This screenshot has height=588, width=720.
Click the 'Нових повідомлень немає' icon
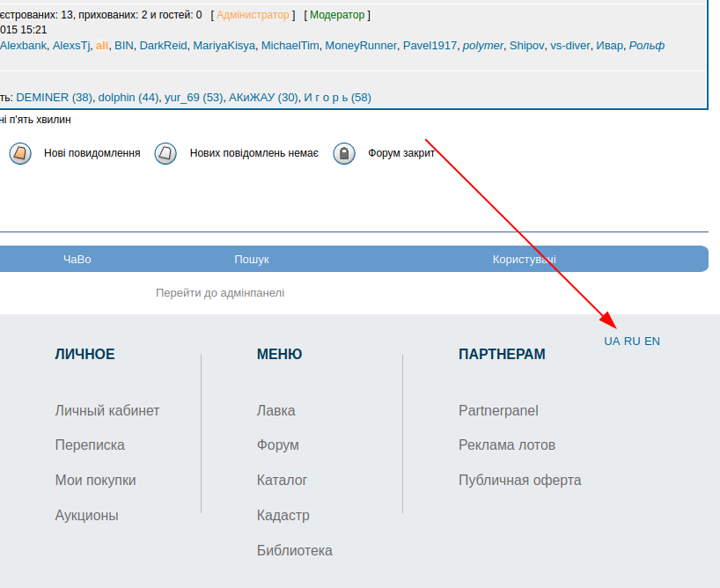(x=165, y=153)
